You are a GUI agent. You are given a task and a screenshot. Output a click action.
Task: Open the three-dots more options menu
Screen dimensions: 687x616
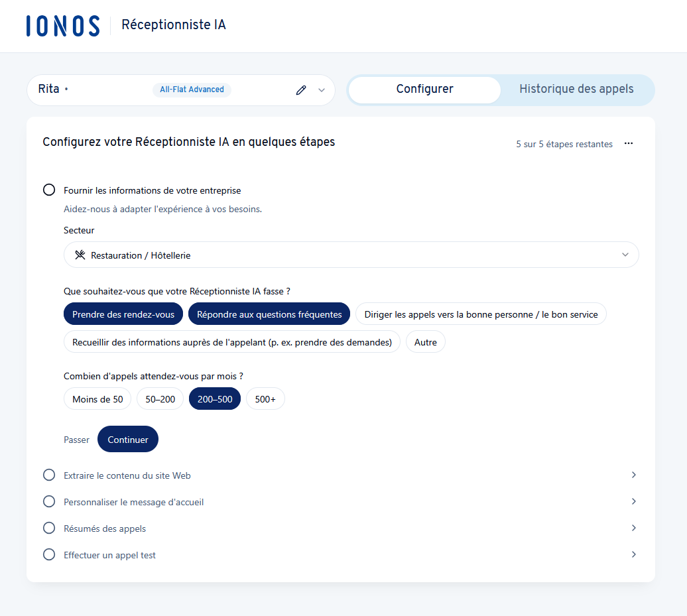click(629, 143)
